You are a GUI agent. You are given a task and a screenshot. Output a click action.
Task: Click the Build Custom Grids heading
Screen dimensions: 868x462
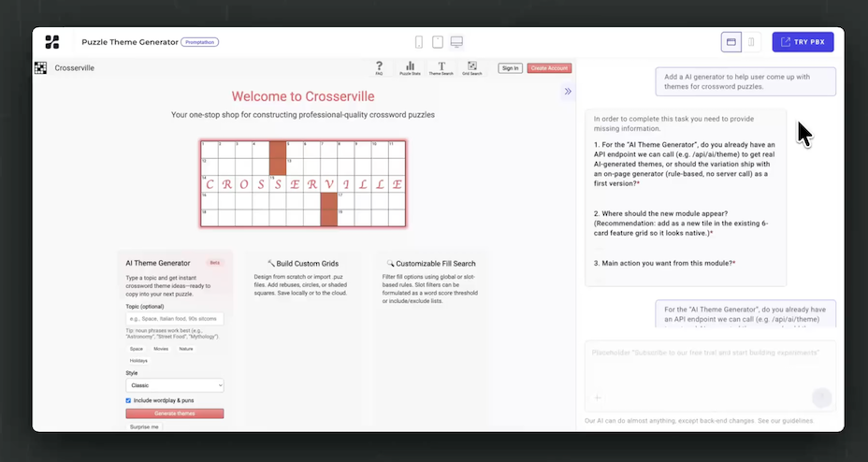[303, 264]
